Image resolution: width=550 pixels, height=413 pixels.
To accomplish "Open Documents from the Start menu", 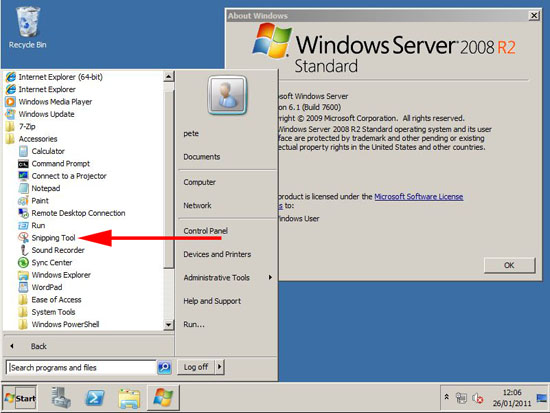I will point(202,157).
